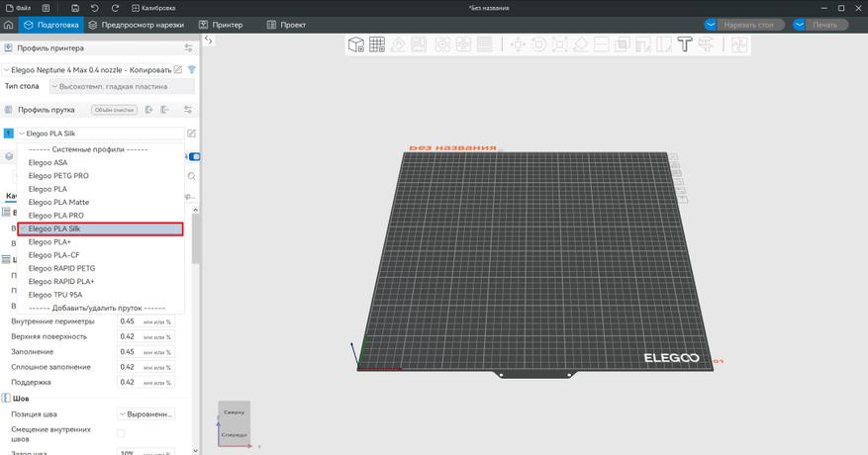This screenshot has width=868, height=455.
Task: Click the Add plate grid icon
Action: point(376,45)
